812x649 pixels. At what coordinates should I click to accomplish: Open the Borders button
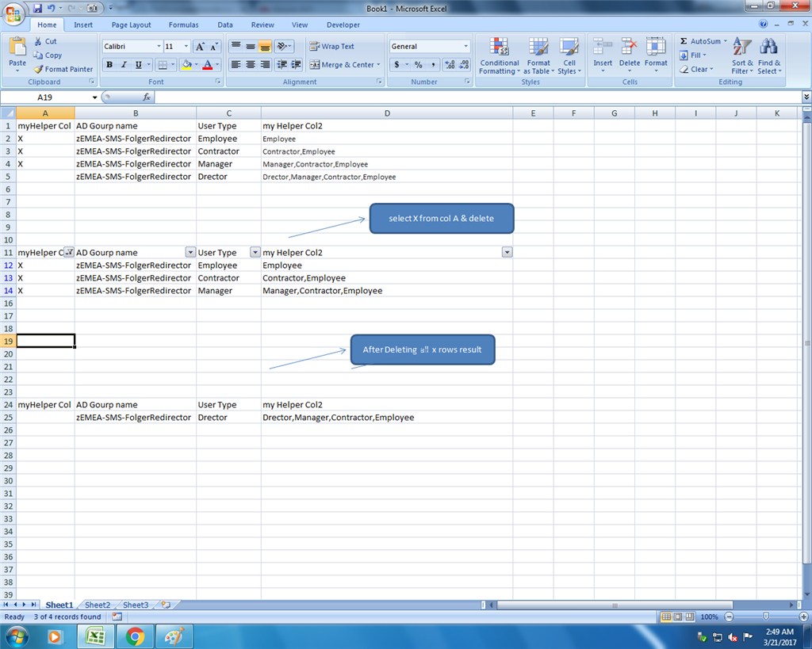click(x=163, y=65)
